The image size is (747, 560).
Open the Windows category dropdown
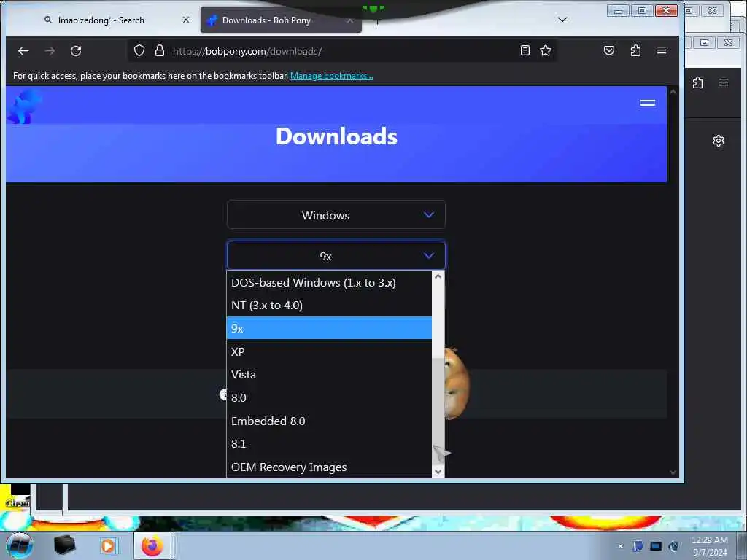(x=336, y=215)
